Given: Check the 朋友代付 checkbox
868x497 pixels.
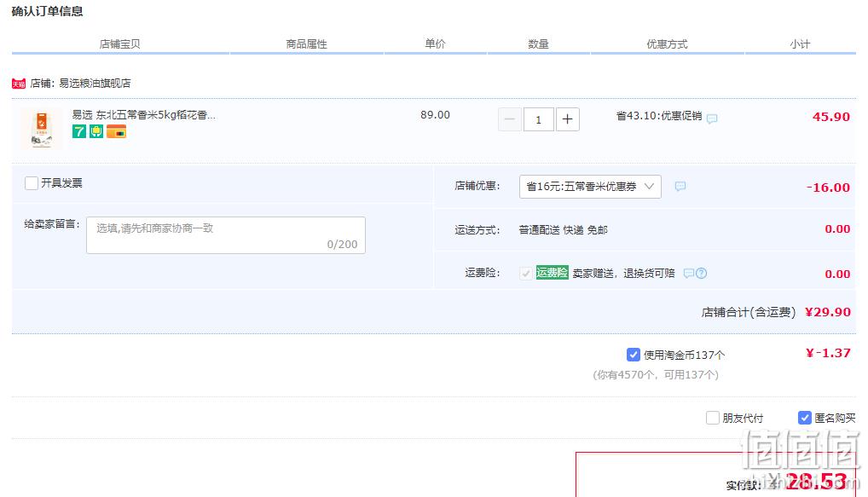Looking at the screenshot, I should coord(713,418).
